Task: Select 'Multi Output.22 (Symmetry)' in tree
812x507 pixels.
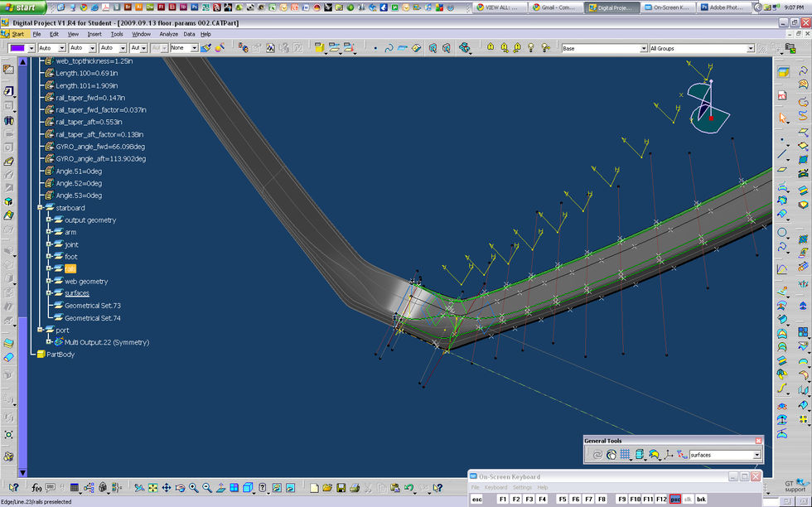Action: 107,342
